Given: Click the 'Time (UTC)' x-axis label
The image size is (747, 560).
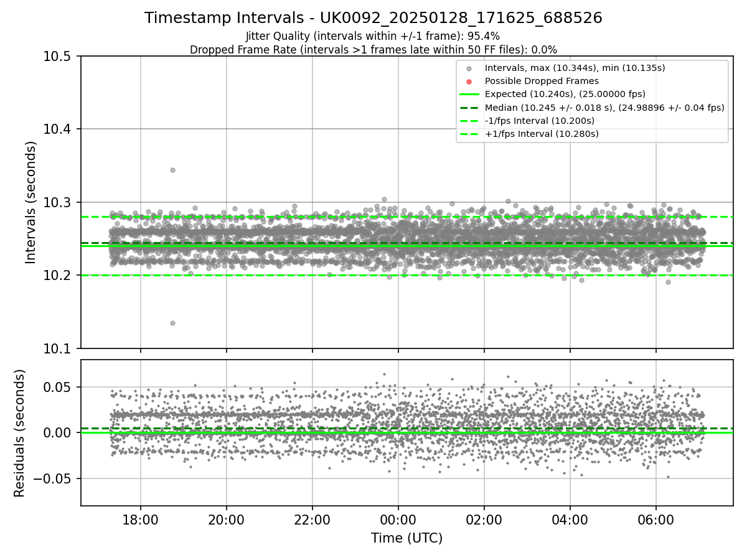Looking at the screenshot, I should [406, 538].
